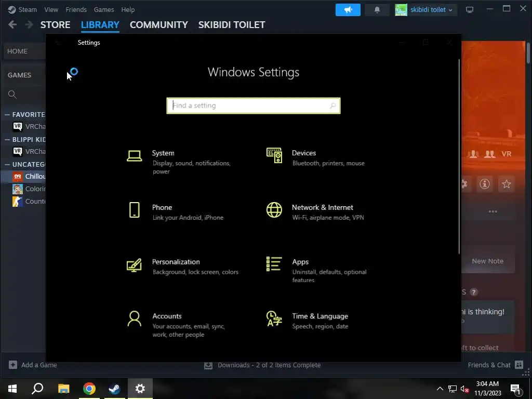Switch to the LIBRARY tab
Screen dimensions: 532x399
coord(100,25)
